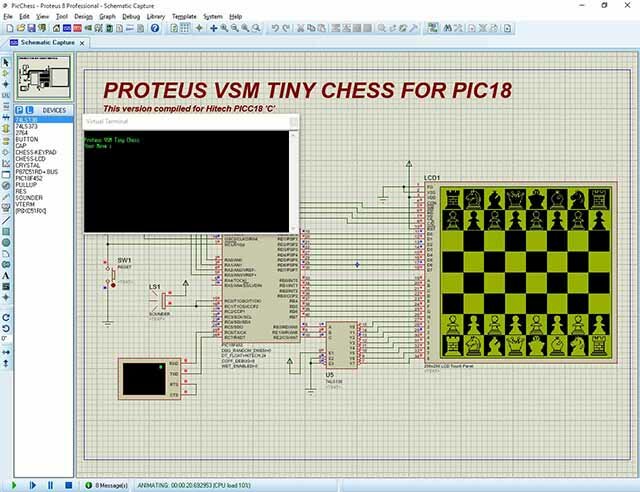Open the Library menu
The width and height of the screenshot is (640, 492).
pyautogui.click(x=156, y=16)
